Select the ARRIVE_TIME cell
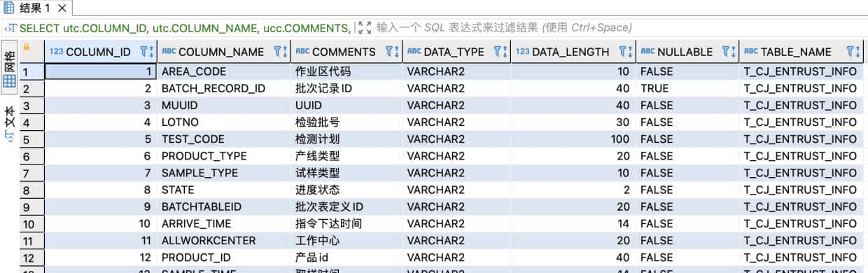The height and width of the screenshot is (273, 868). (x=223, y=223)
